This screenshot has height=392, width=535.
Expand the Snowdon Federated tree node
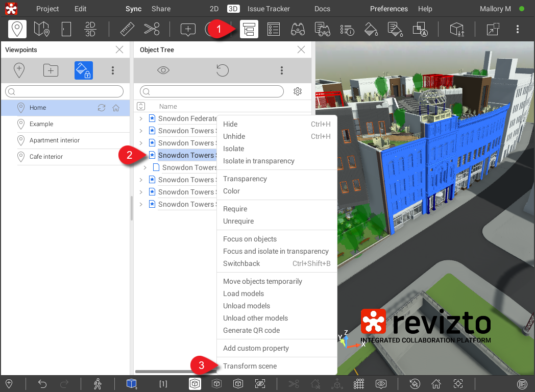coord(141,118)
